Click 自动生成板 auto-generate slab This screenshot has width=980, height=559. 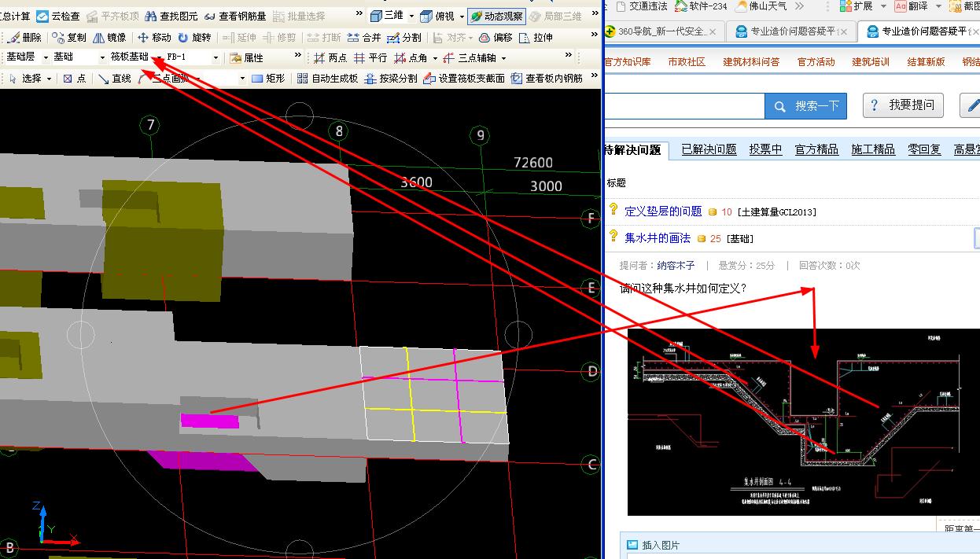327,78
